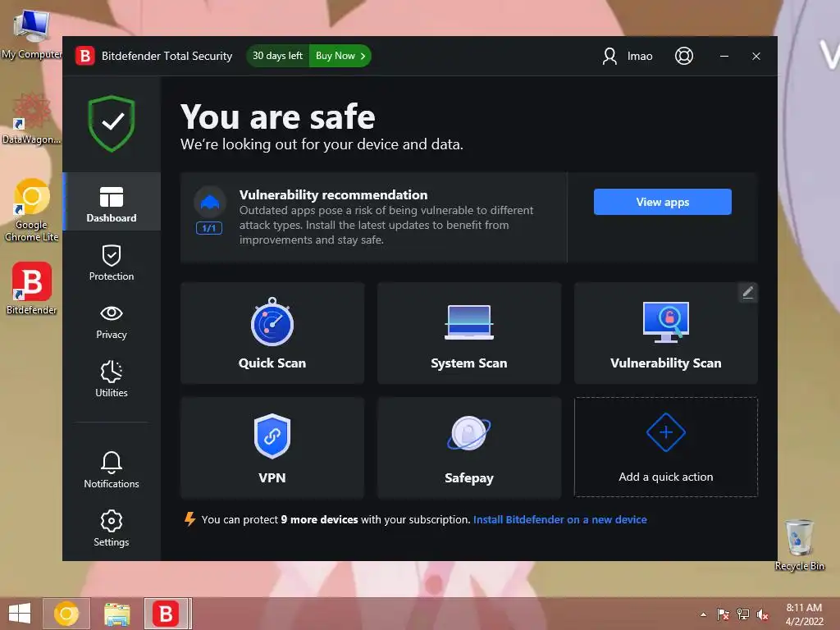840x630 pixels.
Task: Open Bitdefender Settings
Action: coord(112,528)
